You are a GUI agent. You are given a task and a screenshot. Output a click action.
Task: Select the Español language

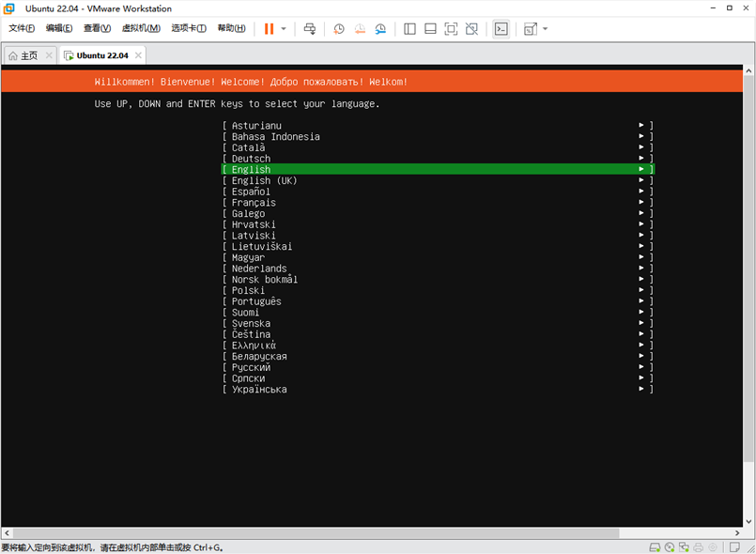point(438,192)
